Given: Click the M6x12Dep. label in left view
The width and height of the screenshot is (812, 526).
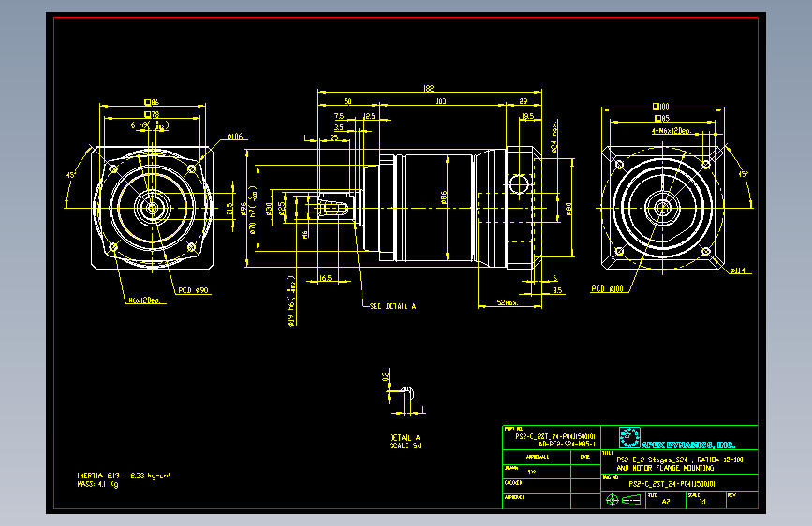Looking at the screenshot, I should pos(144,300).
